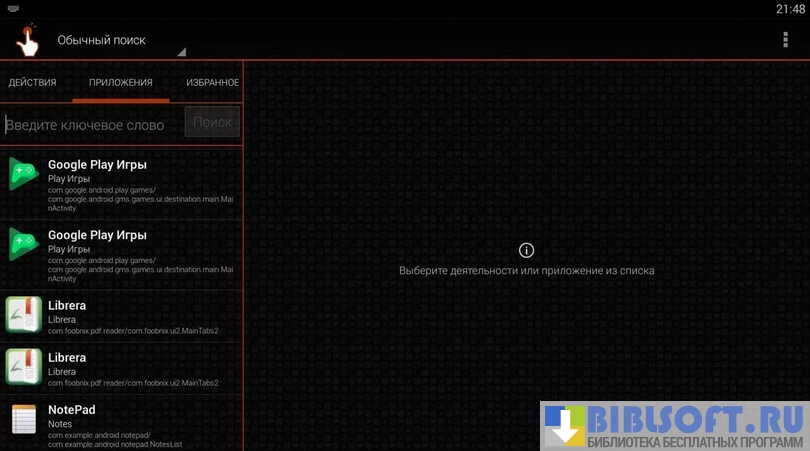Tap the keyboard icon in status bar
This screenshot has height=451, width=810.
point(11,8)
